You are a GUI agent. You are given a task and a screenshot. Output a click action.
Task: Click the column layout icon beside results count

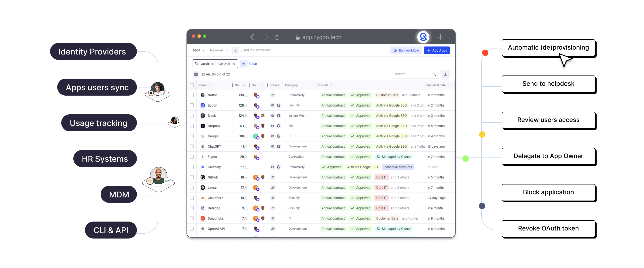pyautogui.click(x=196, y=74)
